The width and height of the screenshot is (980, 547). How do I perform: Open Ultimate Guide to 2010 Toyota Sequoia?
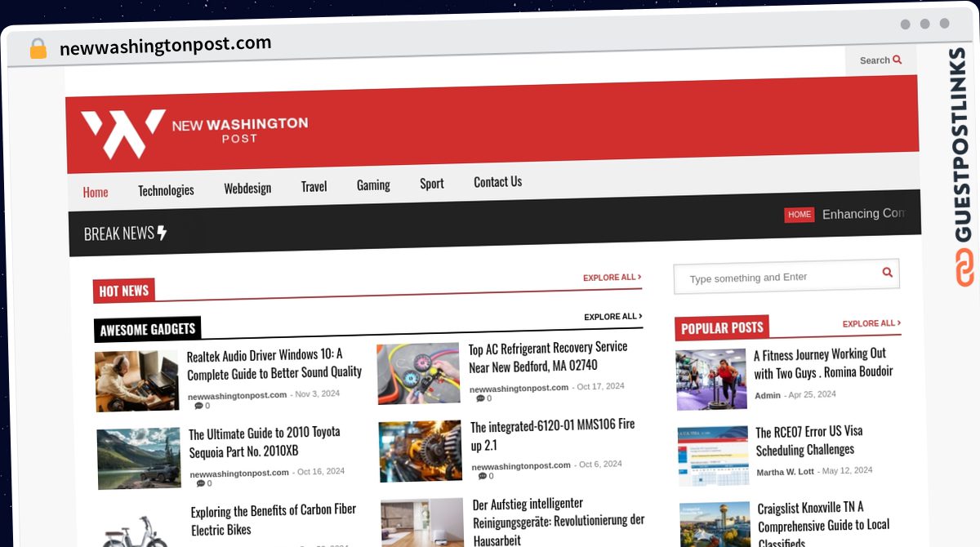265,442
